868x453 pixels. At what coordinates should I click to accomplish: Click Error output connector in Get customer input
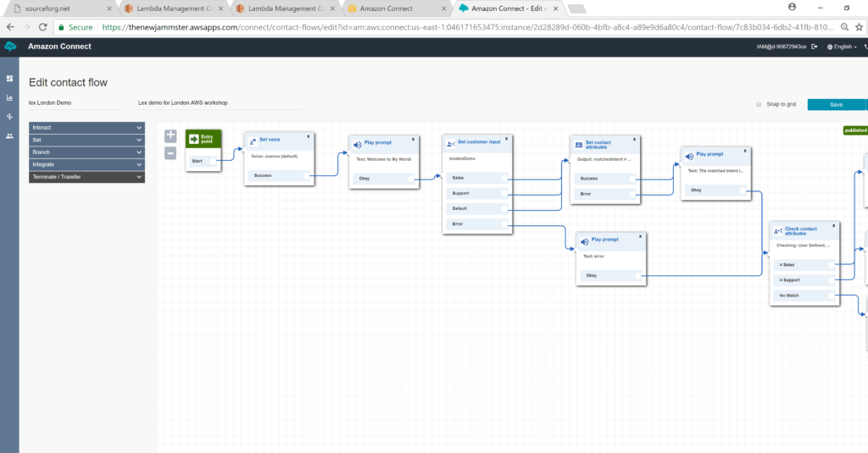[504, 224]
